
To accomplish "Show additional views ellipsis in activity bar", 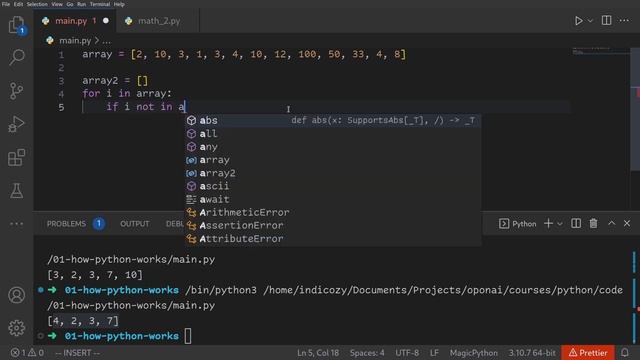I will click(16, 224).
